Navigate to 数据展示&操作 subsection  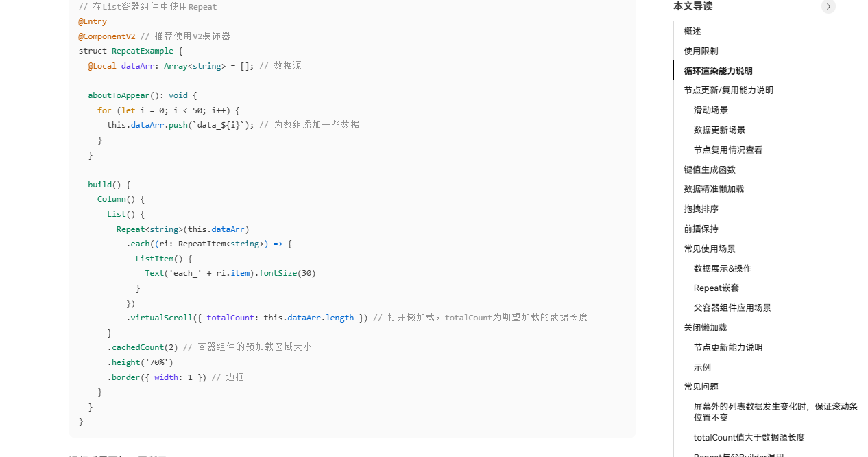pyautogui.click(x=722, y=268)
